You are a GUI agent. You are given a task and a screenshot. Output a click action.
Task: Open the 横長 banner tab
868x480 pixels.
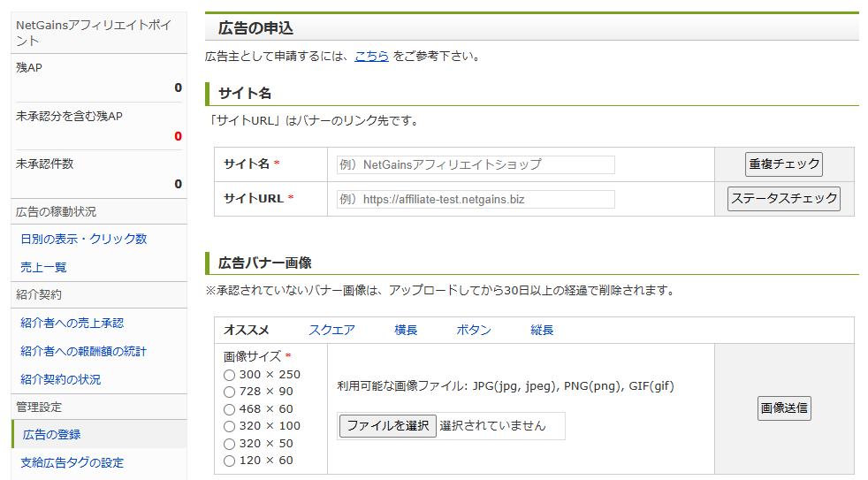point(406,330)
